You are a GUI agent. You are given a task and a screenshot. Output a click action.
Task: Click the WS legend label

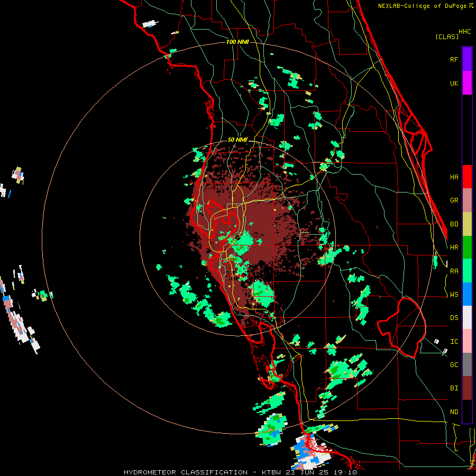(x=454, y=295)
